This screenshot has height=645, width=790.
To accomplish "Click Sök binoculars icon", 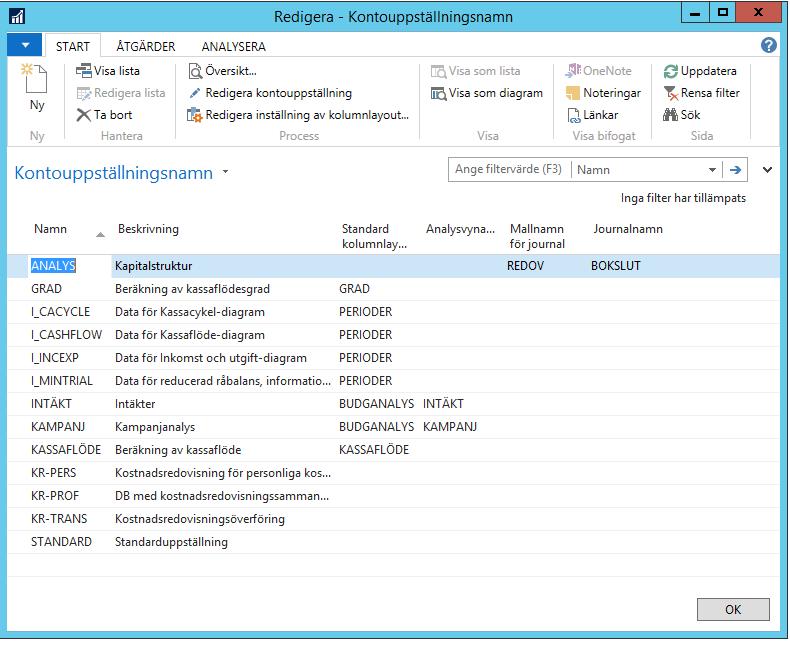I will point(671,115).
